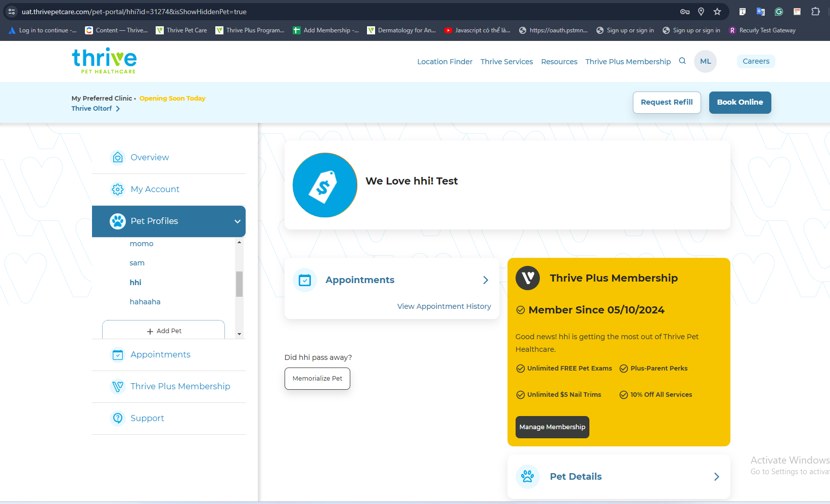
Task: Expand the Appointments card arrow
Action: [x=486, y=280]
